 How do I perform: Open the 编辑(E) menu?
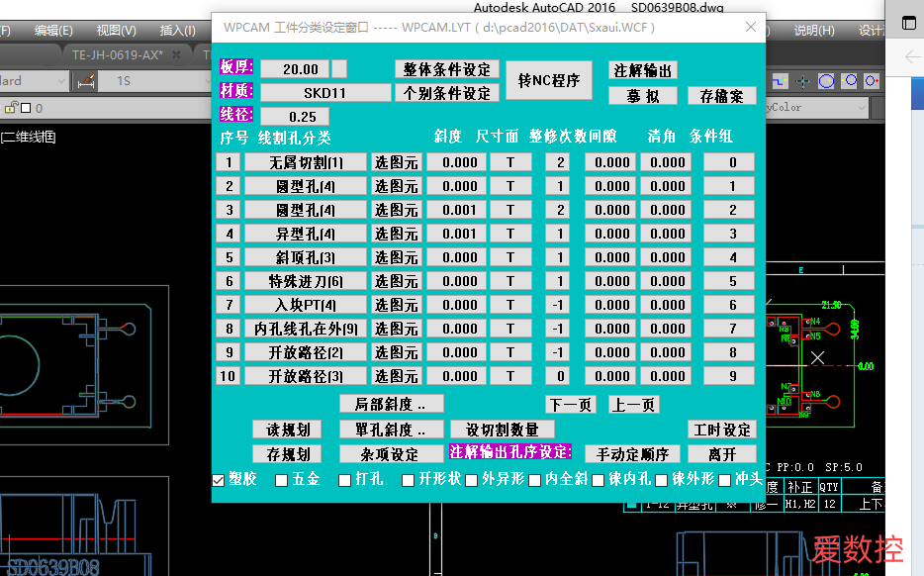53,30
